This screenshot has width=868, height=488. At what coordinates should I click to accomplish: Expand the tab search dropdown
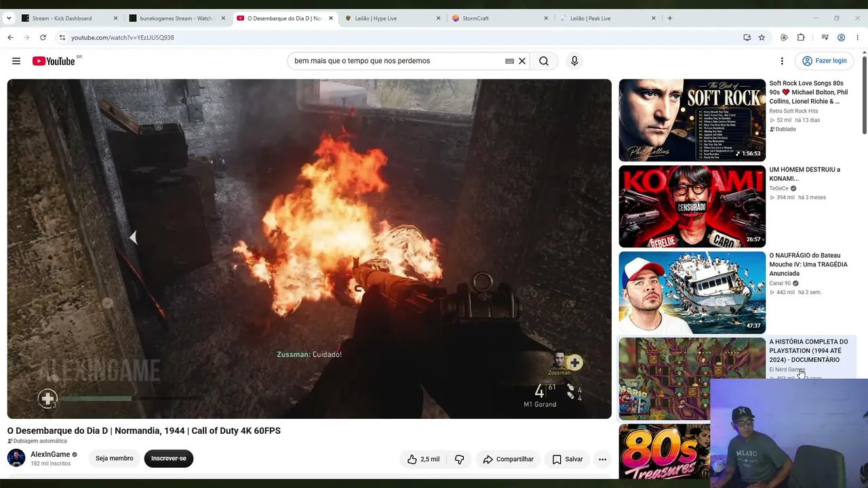pos(9,18)
